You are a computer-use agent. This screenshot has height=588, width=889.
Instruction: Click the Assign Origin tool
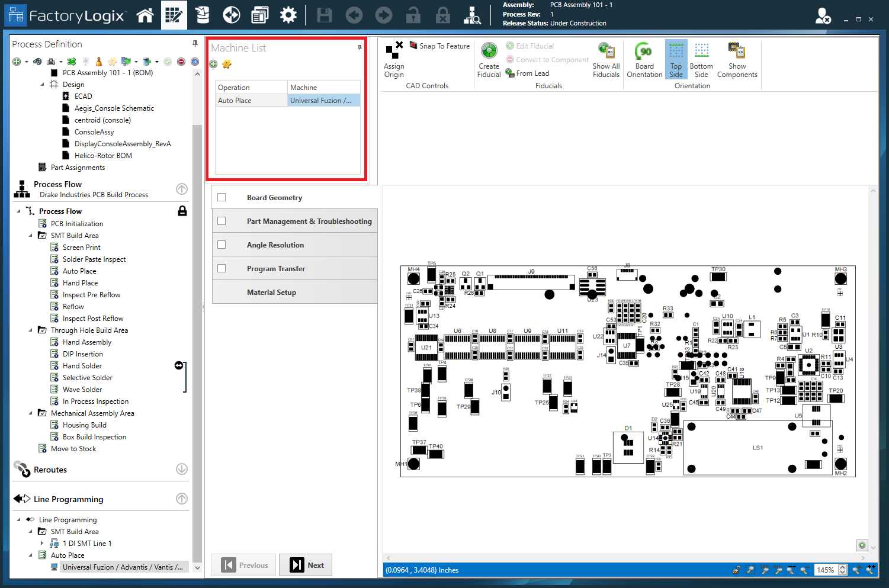point(394,59)
